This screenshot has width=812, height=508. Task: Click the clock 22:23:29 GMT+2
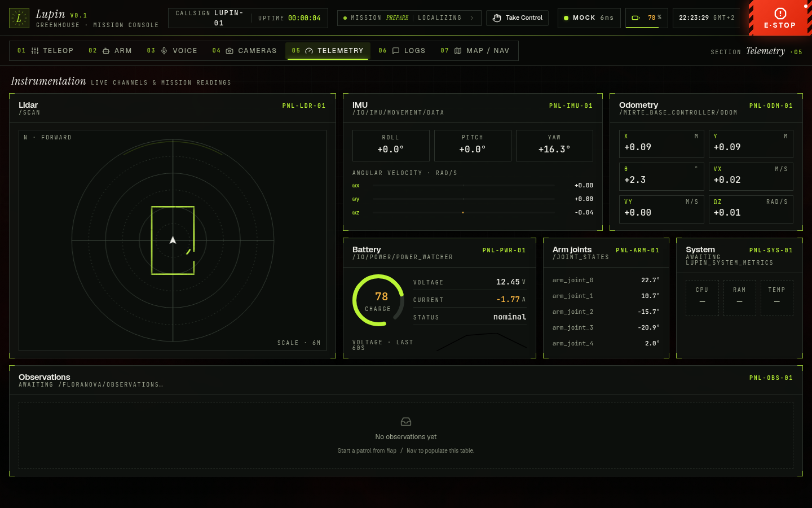pyautogui.click(x=707, y=18)
